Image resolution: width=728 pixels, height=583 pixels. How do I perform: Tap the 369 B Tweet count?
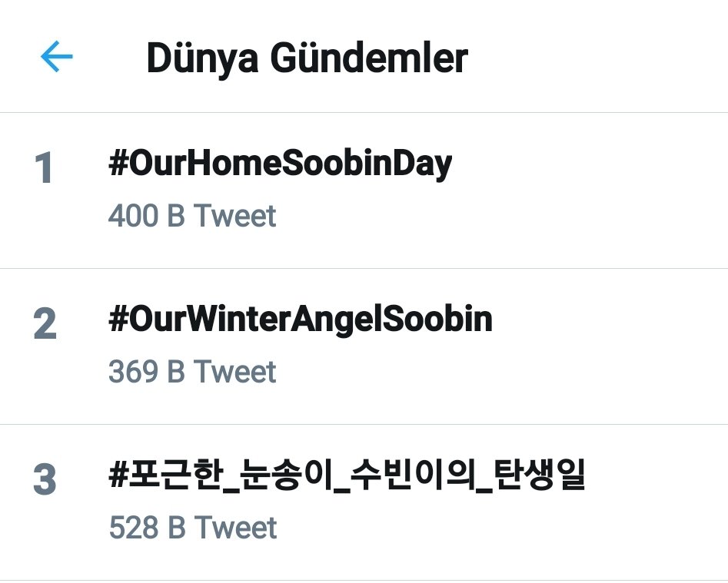coord(191,373)
